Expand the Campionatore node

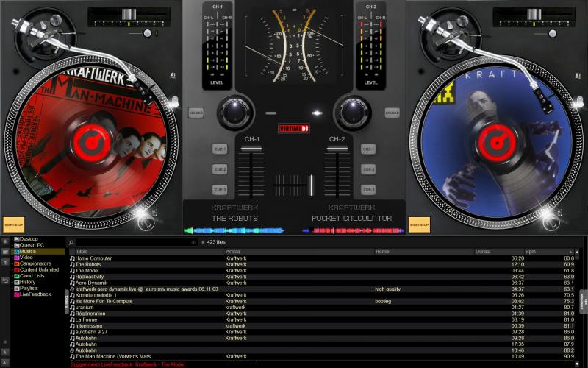tap(12, 263)
